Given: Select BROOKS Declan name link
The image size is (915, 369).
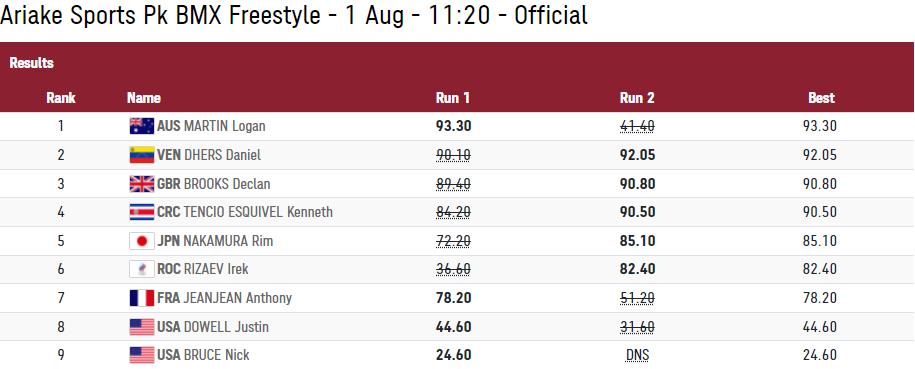Looking at the screenshot, I should click(x=227, y=184).
